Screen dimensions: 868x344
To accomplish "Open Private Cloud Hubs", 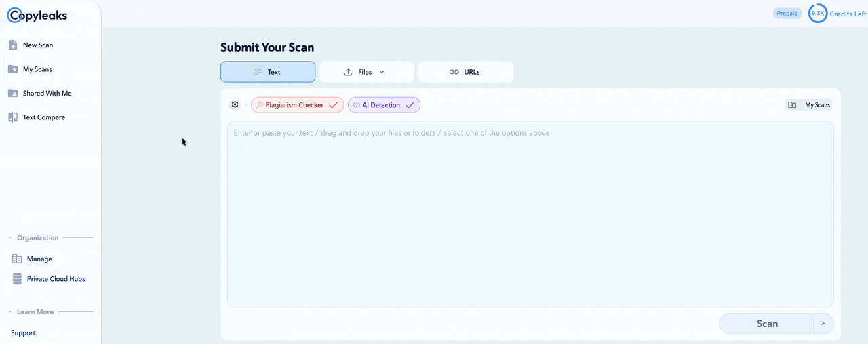I will pos(56,279).
